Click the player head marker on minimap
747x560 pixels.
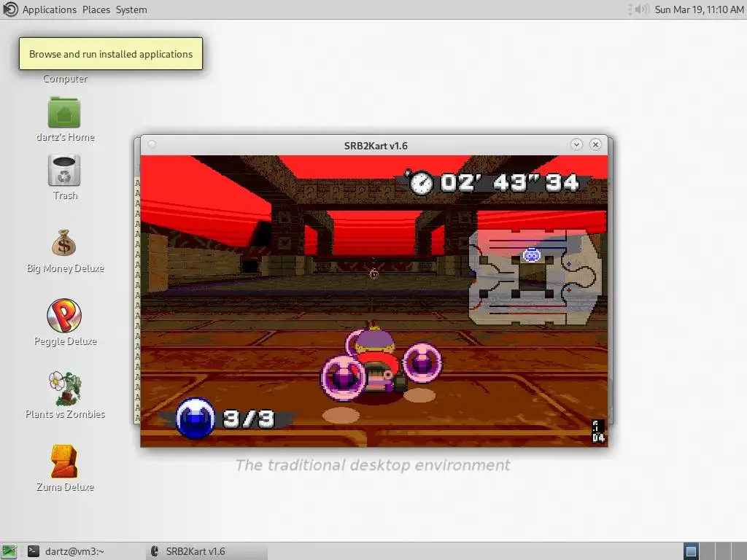(532, 254)
